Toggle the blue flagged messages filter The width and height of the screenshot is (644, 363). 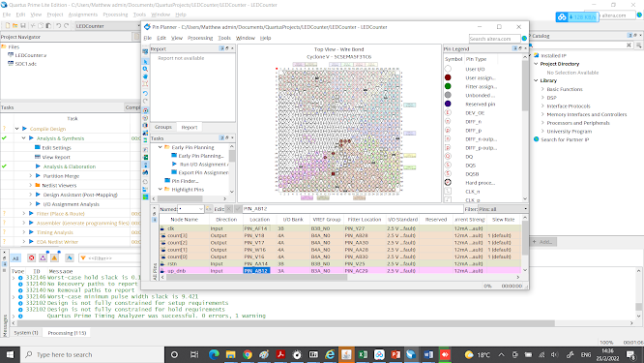point(69,258)
